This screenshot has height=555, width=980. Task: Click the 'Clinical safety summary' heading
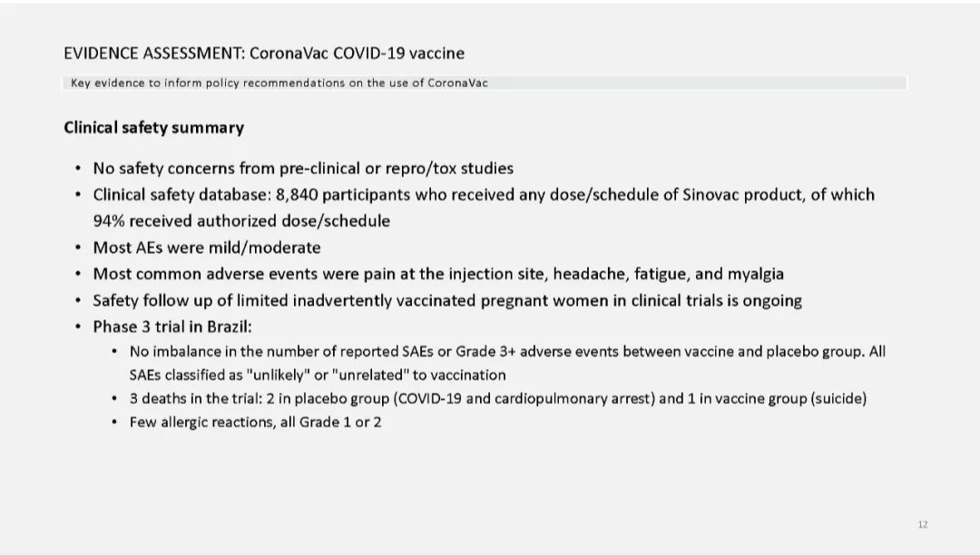[x=153, y=127]
